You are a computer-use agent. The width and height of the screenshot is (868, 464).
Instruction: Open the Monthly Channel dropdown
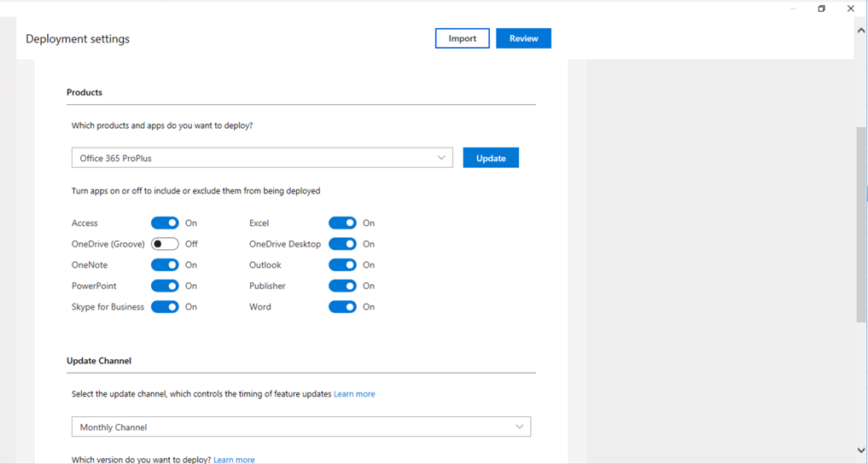coord(301,426)
